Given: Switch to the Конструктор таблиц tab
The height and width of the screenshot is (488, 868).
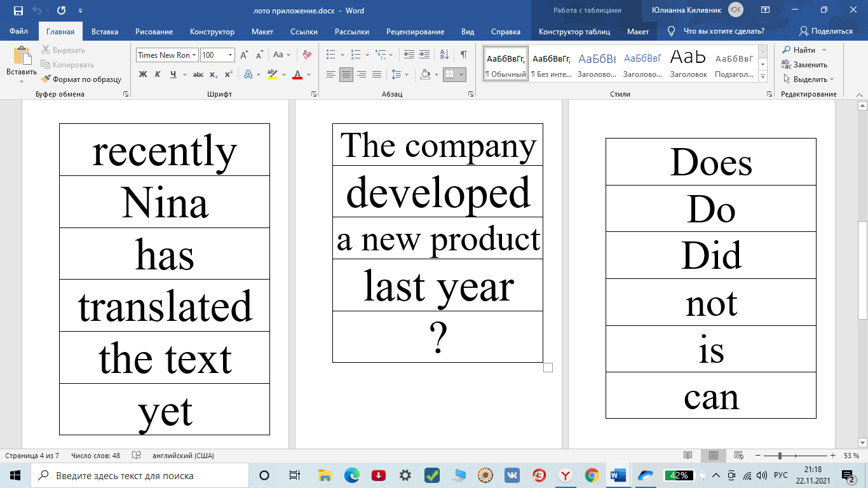Looking at the screenshot, I should click(x=574, y=31).
